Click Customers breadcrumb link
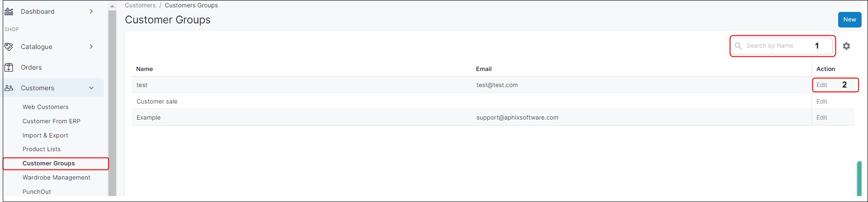Screen dimensions: 868x202 (140, 5)
